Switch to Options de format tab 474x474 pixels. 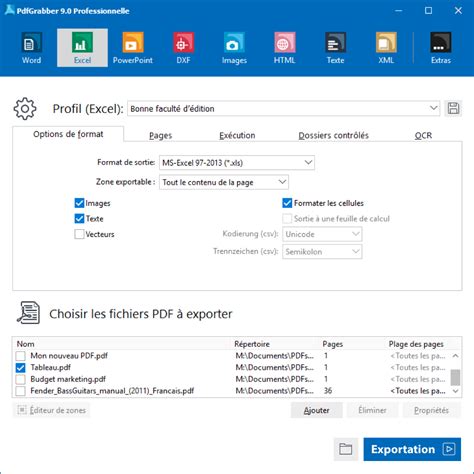pos(68,134)
